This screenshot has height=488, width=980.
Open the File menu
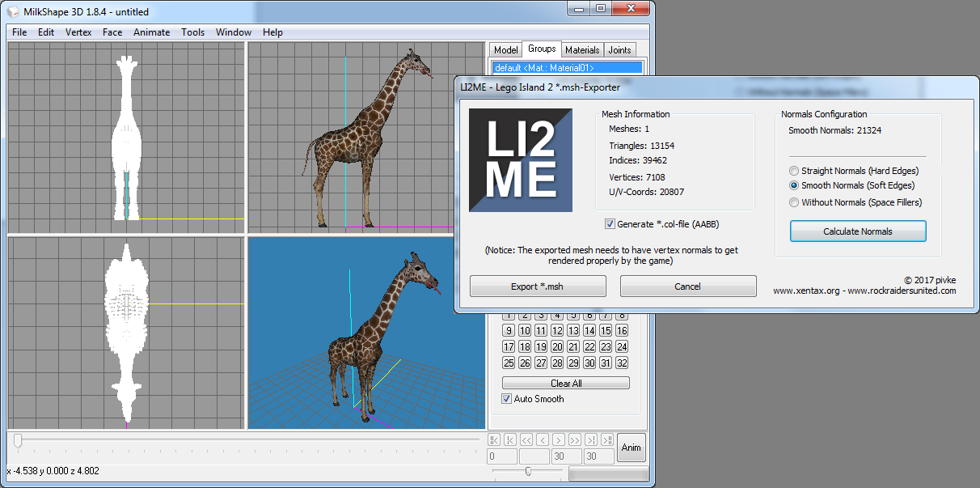pos(19,32)
